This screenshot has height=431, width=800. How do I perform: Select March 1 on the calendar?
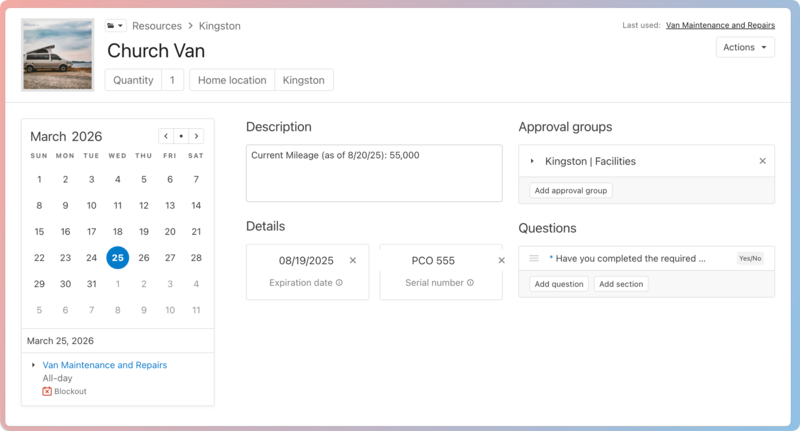click(x=39, y=180)
